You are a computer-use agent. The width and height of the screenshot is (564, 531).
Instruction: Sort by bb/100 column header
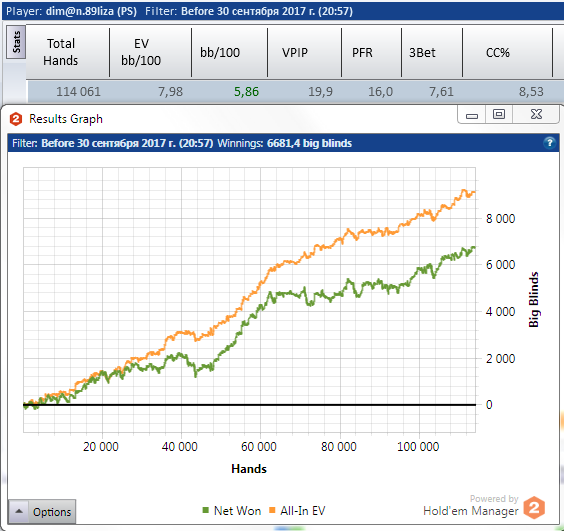click(x=229, y=52)
